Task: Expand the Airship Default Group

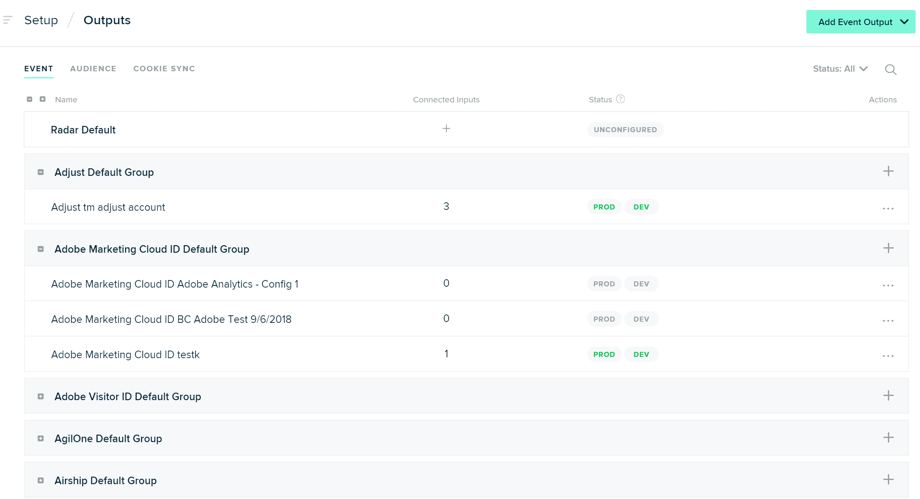Action: 40,480
